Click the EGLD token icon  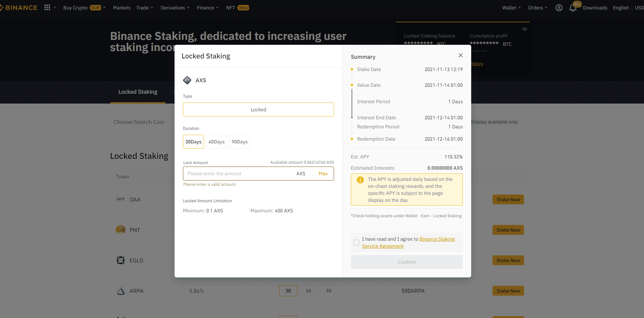(x=121, y=260)
